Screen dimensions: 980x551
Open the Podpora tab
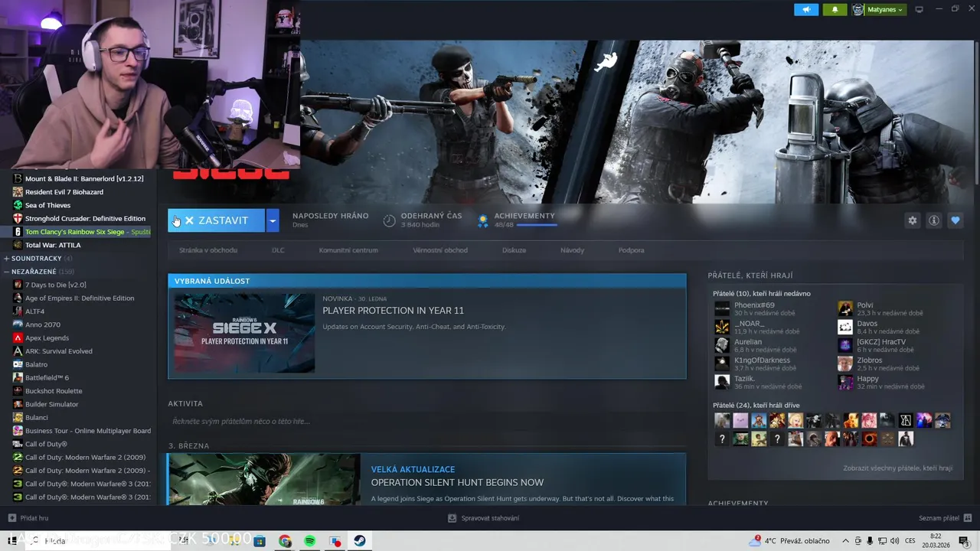click(631, 250)
